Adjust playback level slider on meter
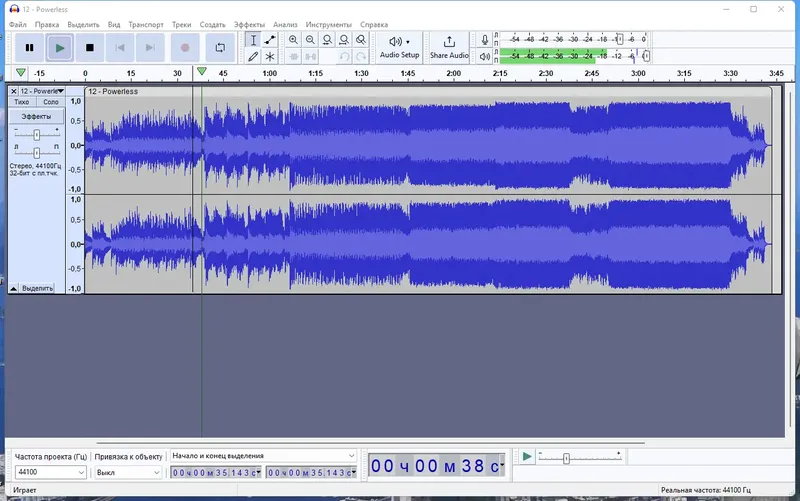The height and width of the screenshot is (501, 800). (646, 56)
